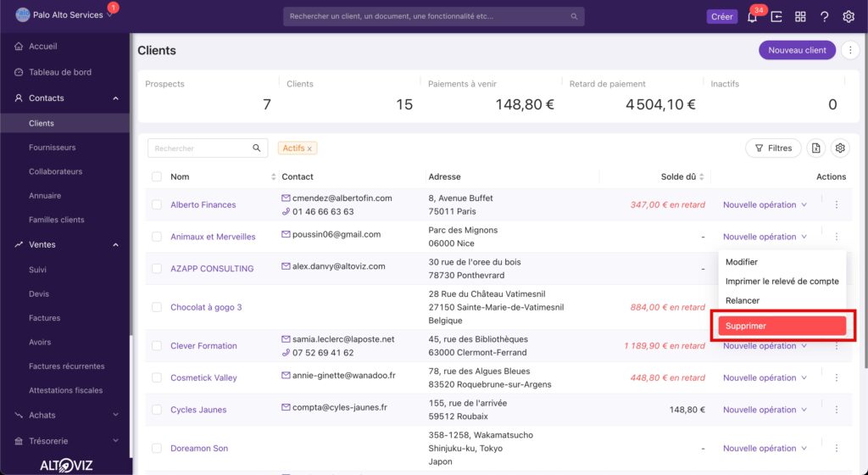Sort by the Nom column arrows
Image resolution: width=868 pixels, height=475 pixels.
coord(273,177)
